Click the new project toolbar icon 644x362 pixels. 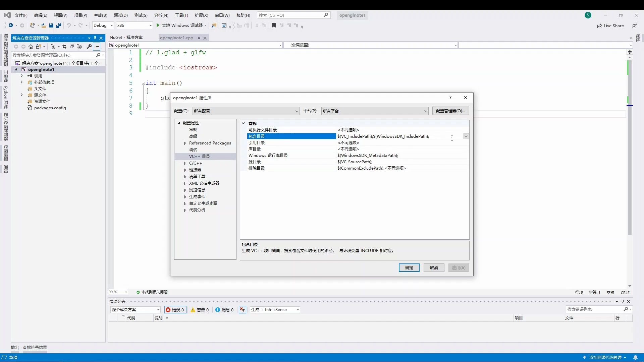(x=33, y=25)
